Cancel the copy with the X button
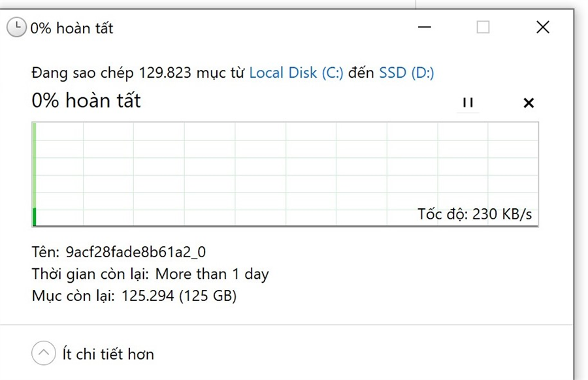Image resolution: width=588 pixels, height=380 pixels. click(x=529, y=103)
